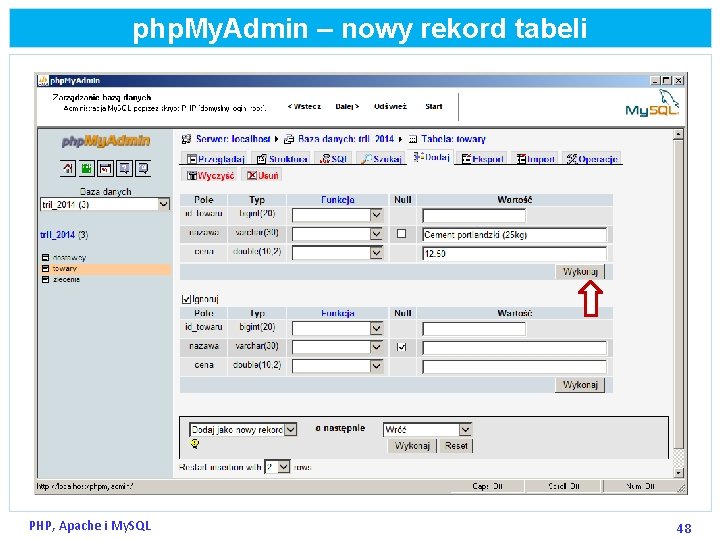
Task: Switch to the Szukaj tab
Action: point(381,159)
